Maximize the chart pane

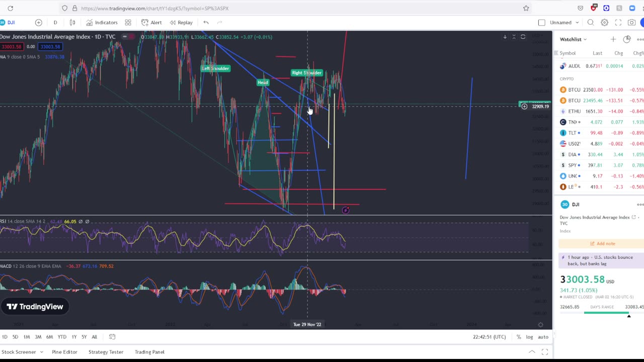(523, 37)
